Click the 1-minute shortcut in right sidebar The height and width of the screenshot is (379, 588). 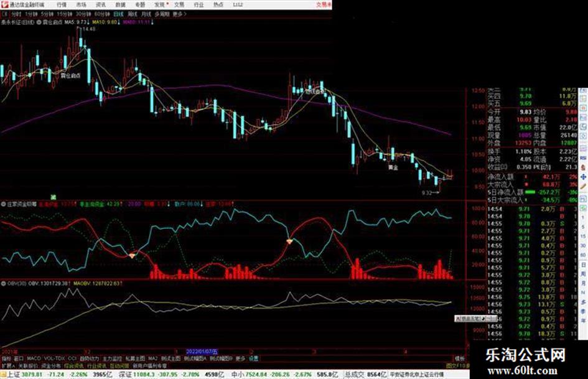584,217
